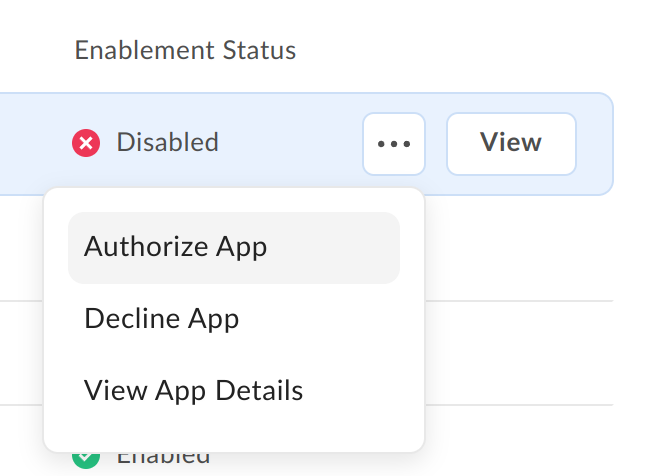Click the red X circle next to Disabled

click(87, 144)
